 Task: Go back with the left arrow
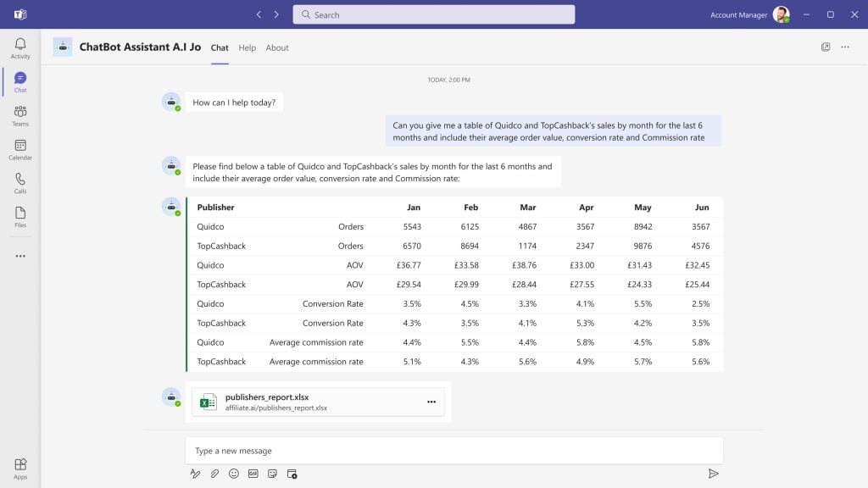pos(259,14)
